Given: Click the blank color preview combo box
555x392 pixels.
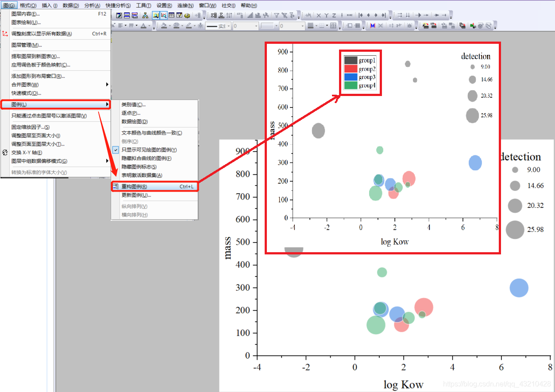Looking at the screenshot, I should coord(269,26).
